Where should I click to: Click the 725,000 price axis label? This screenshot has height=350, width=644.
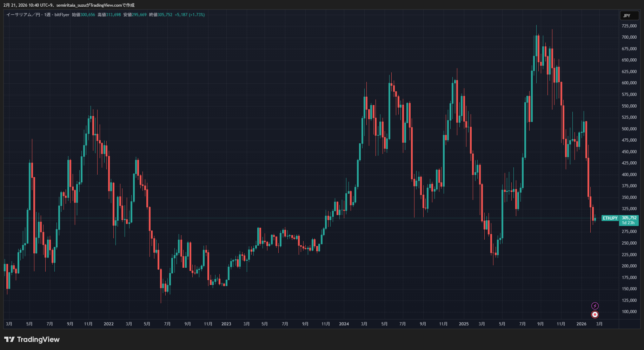629,26
